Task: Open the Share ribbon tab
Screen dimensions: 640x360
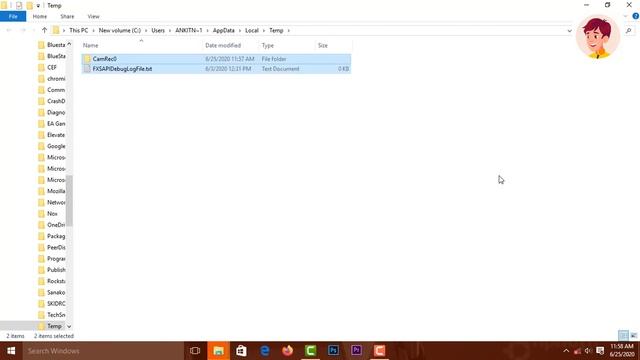Action: [x=67, y=16]
